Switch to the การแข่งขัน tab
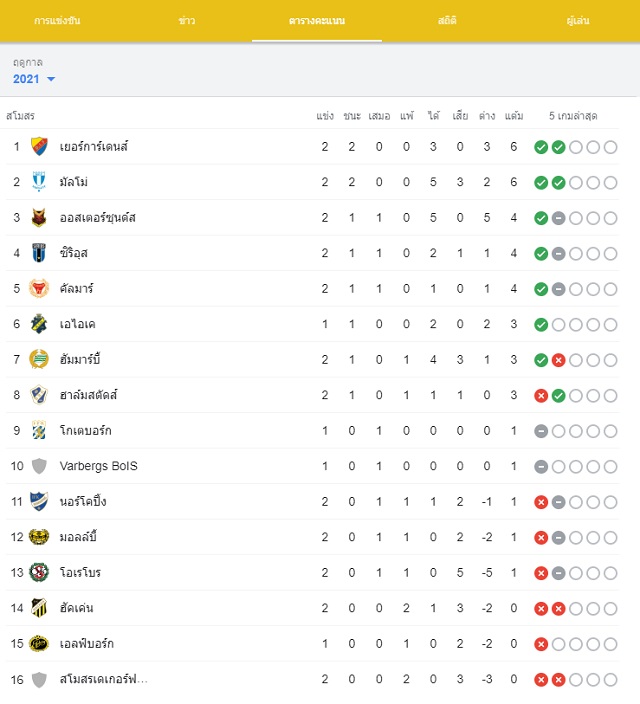Viewport: 640px width, 704px height. [x=57, y=21]
